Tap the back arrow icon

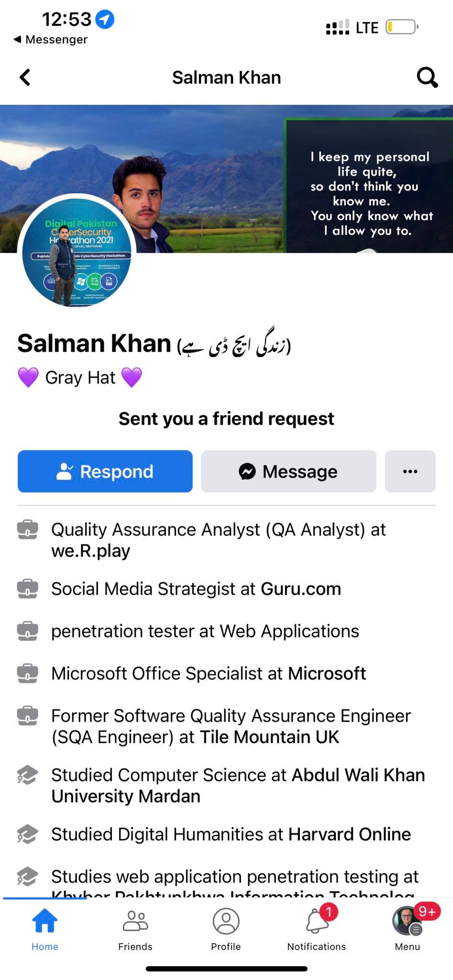coord(25,77)
